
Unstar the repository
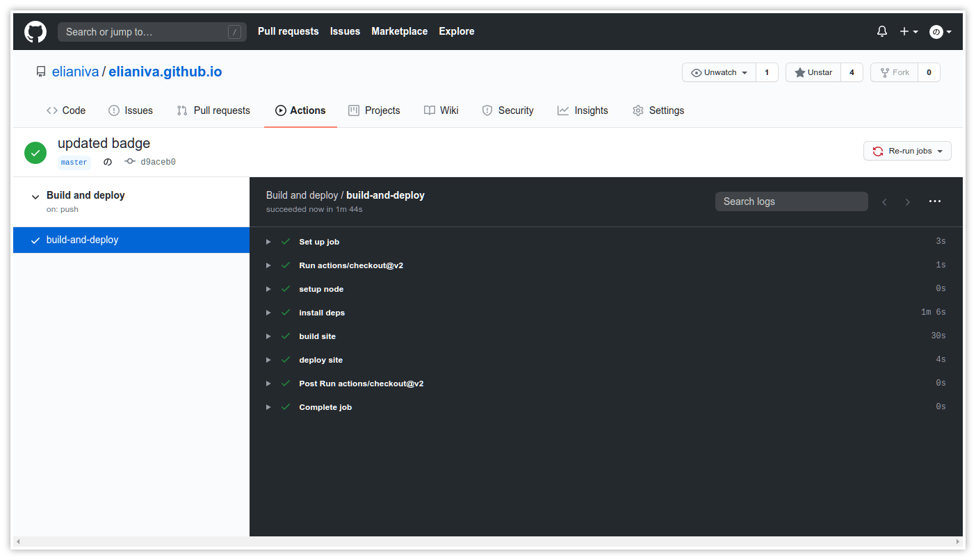coord(813,72)
